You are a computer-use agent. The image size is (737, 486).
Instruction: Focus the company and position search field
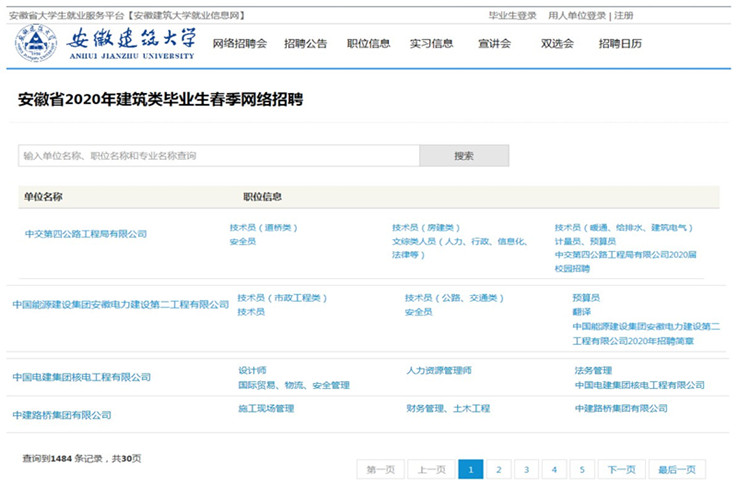pyautogui.click(x=218, y=156)
